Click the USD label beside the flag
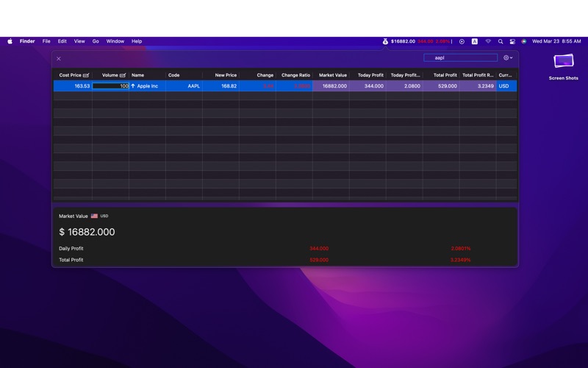This screenshot has height=368, width=588. [104, 216]
